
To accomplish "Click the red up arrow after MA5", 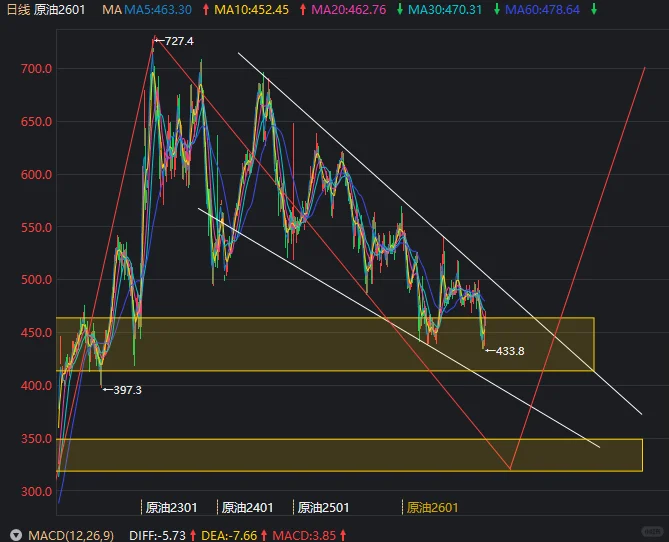I will (206, 9).
